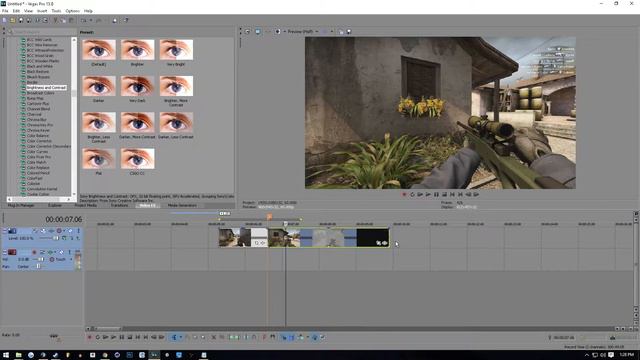Click the Paste toolbar icon
The image size is (640, 360).
pos(71,20)
